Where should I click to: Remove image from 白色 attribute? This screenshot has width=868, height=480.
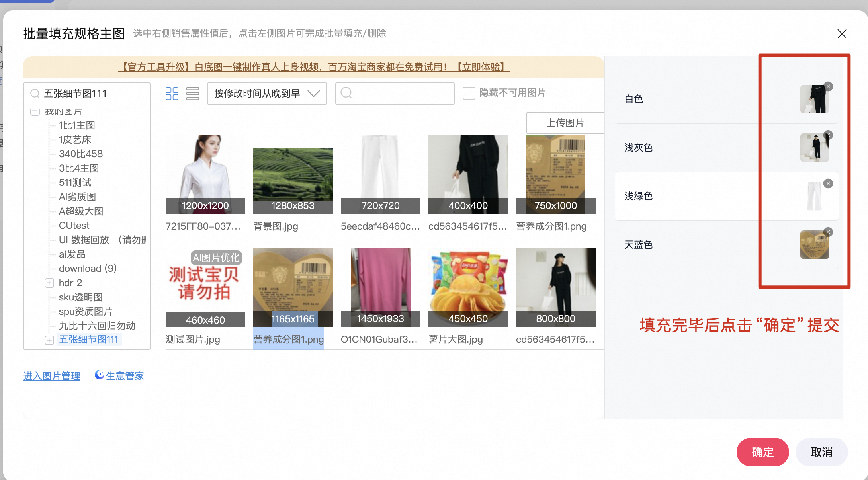coord(828,86)
